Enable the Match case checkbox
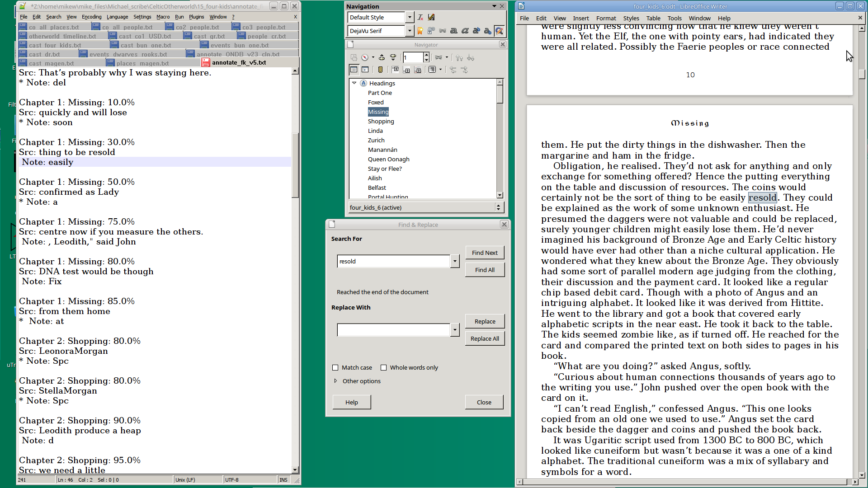Screen dimensions: 868x488 [x=335, y=368]
